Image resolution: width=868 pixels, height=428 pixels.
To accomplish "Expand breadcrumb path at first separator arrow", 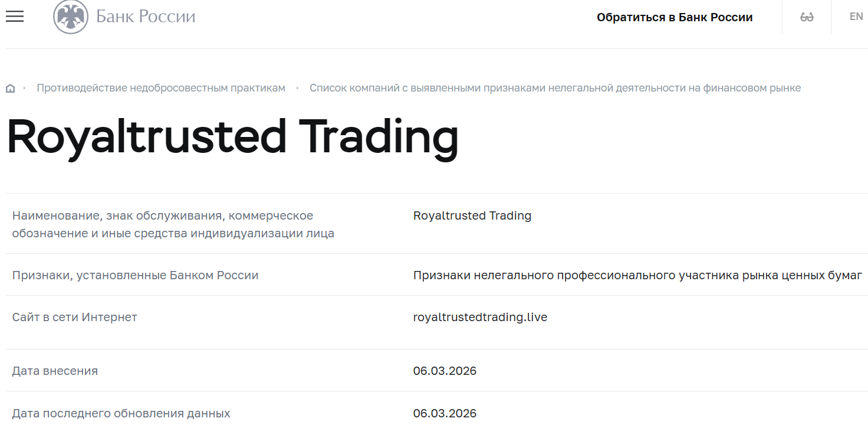I will [25, 87].
